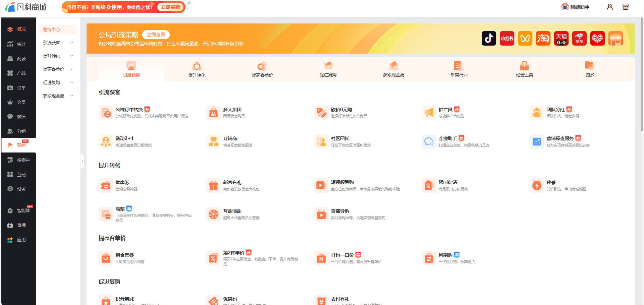Viewport: 644px width, 305px height.
Task: Open 多人拼团 group buying icon
Action: click(x=213, y=113)
